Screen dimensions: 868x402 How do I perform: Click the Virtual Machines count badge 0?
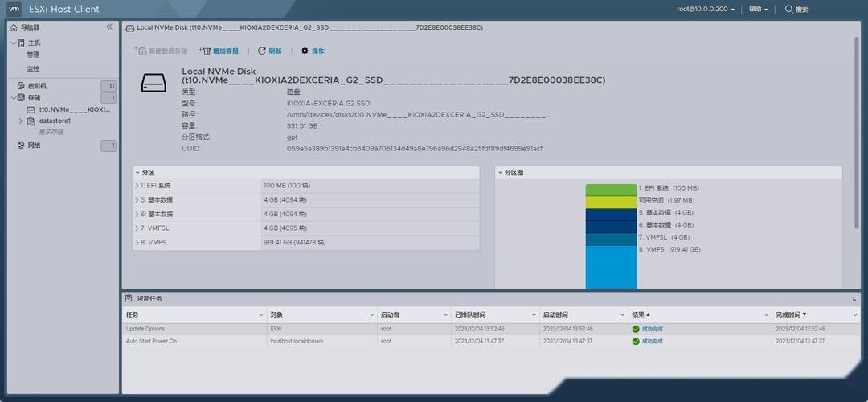pos(108,86)
